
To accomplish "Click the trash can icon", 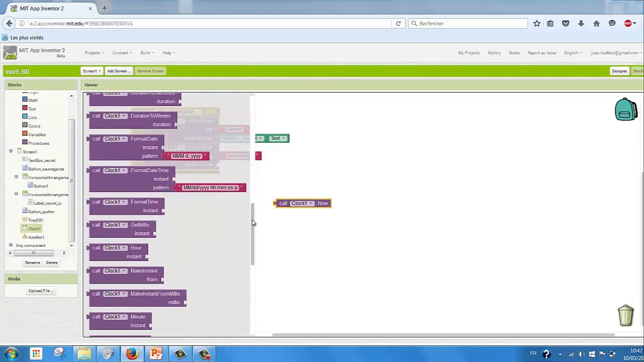I will [x=625, y=315].
